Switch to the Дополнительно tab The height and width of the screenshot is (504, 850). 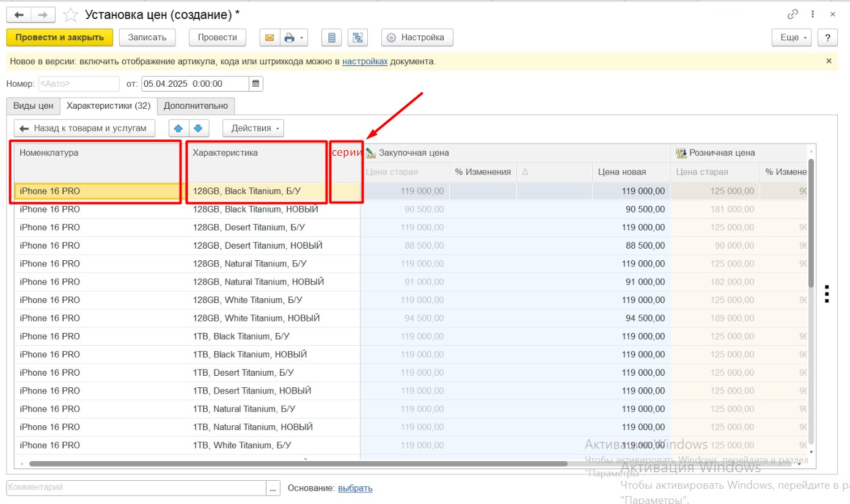pyautogui.click(x=196, y=106)
